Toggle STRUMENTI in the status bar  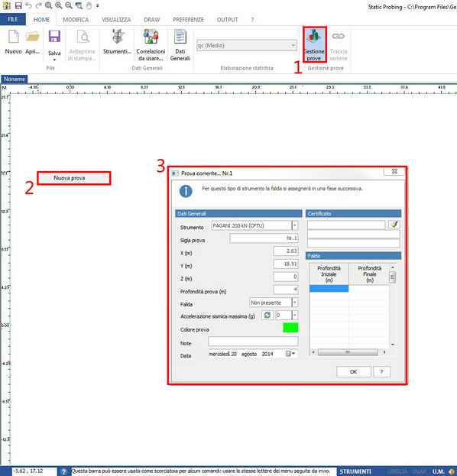[x=355, y=471]
